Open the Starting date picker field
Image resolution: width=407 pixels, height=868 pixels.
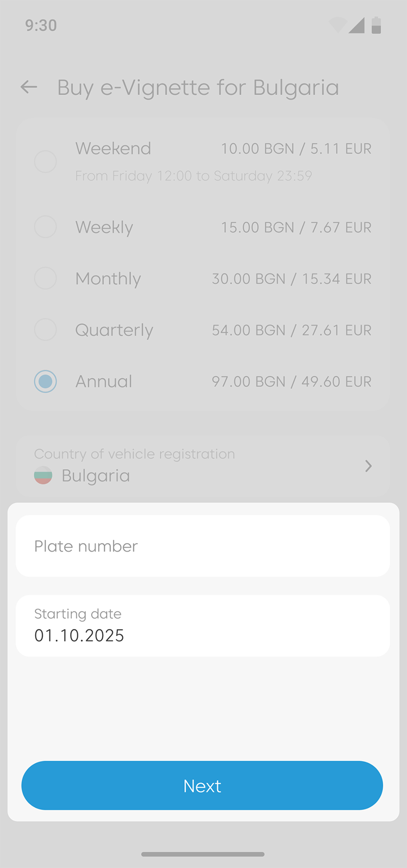point(202,625)
